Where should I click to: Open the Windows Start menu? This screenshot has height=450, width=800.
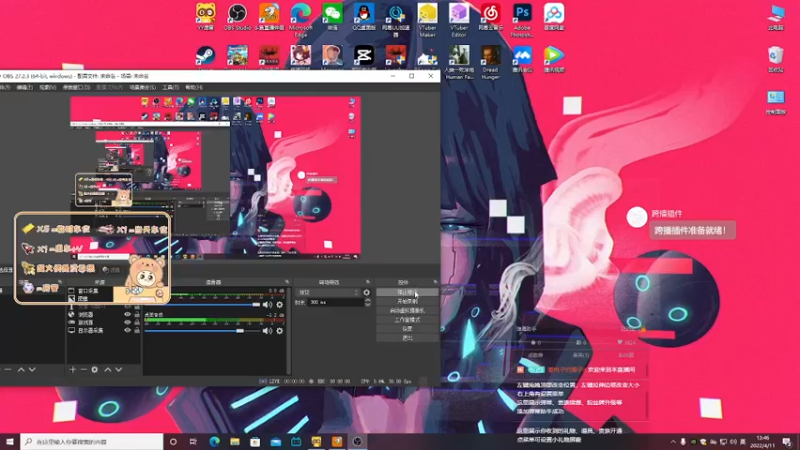tap(10, 441)
